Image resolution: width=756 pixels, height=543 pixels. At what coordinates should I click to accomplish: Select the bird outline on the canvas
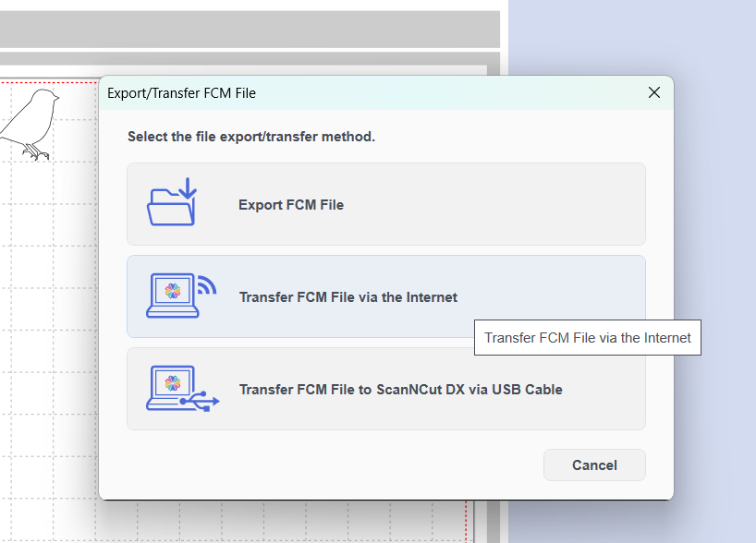coord(30,124)
